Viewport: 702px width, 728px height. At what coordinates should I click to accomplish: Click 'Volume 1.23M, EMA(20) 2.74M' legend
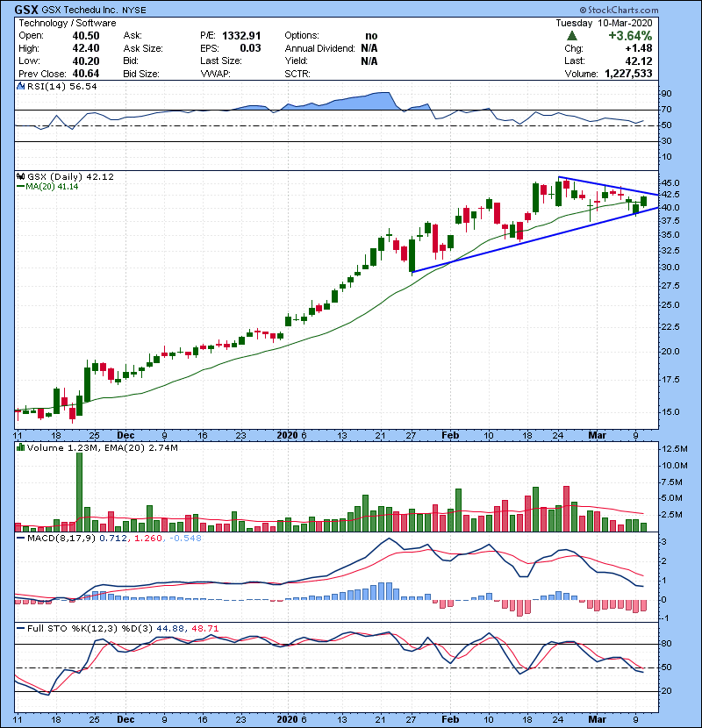click(x=102, y=448)
